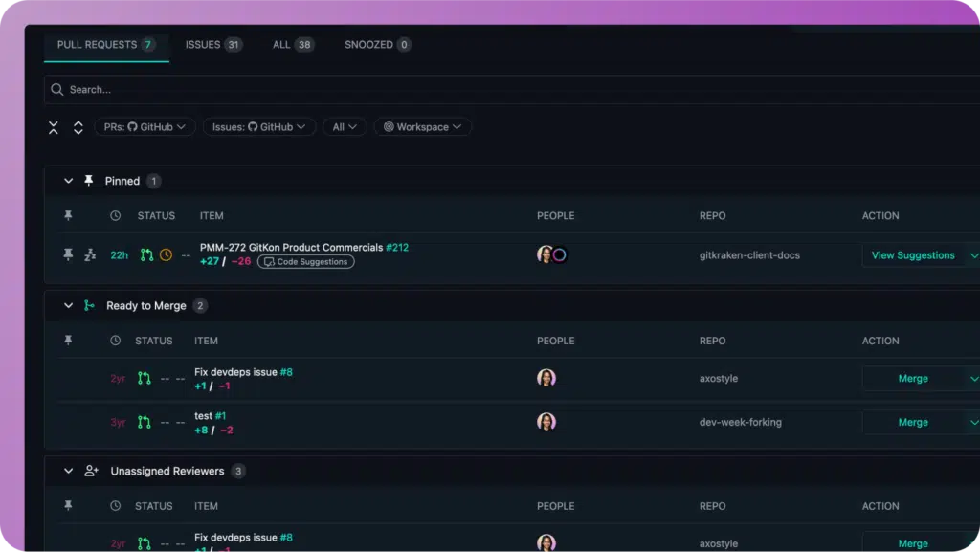Merge the test #1 pull request
The height and width of the screenshot is (552, 980).
913,422
